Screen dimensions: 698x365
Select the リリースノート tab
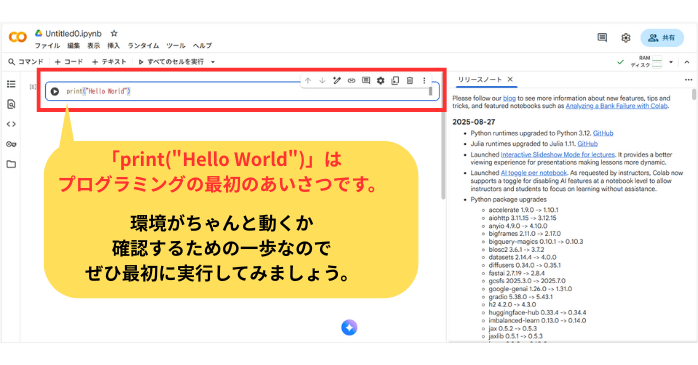point(479,80)
